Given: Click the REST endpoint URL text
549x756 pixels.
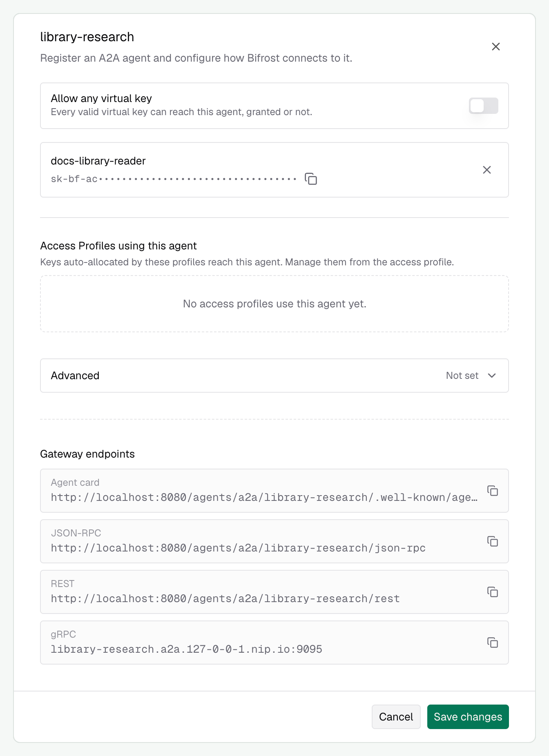Looking at the screenshot, I should click(x=225, y=598).
